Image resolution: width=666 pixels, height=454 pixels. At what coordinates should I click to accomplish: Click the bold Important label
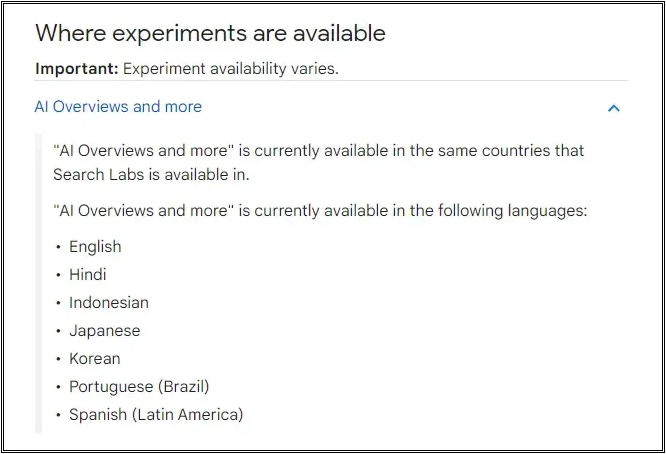click(77, 68)
